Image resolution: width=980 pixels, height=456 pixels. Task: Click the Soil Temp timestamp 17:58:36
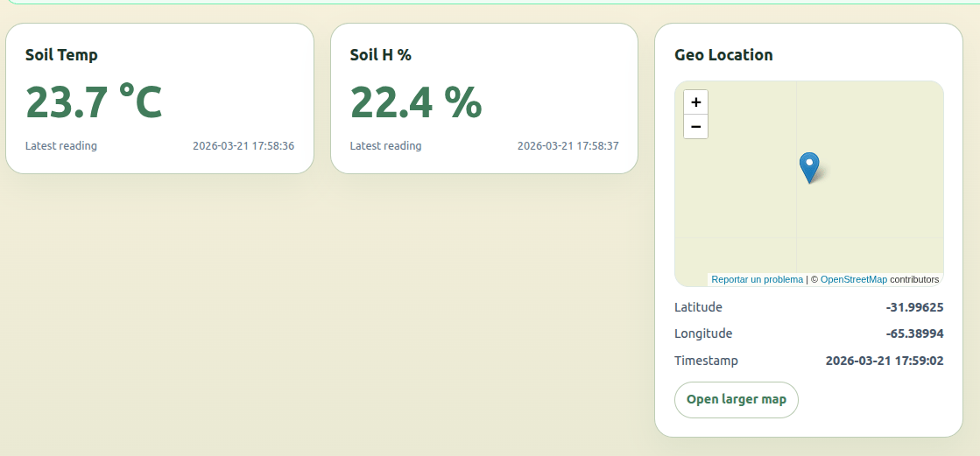[243, 146]
